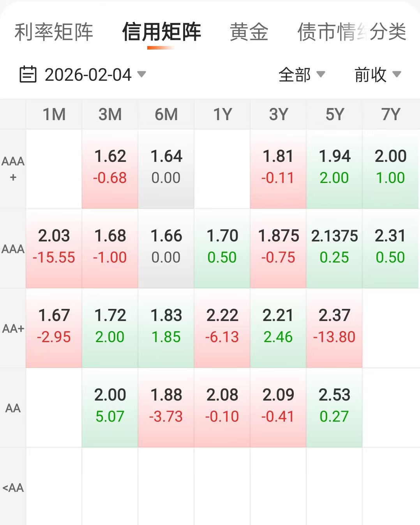Expand the 全部 filter dropdown
Screen dimensions: 420x525
[x=301, y=74]
